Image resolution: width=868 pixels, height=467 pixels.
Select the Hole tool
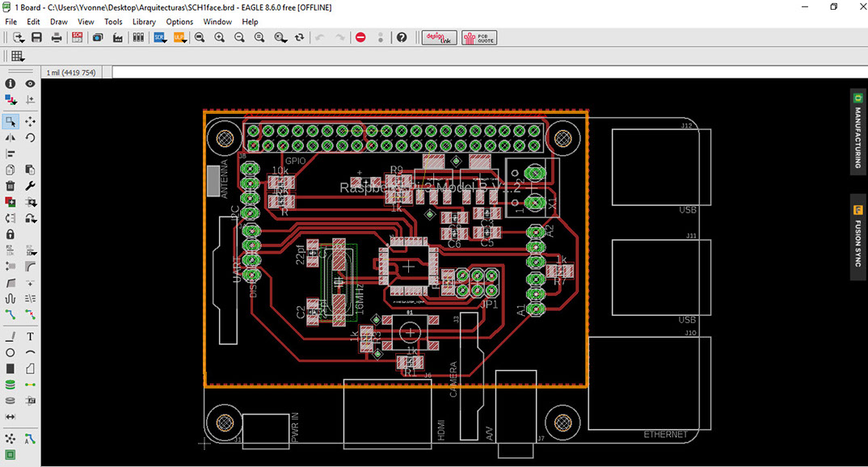click(x=10, y=401)
